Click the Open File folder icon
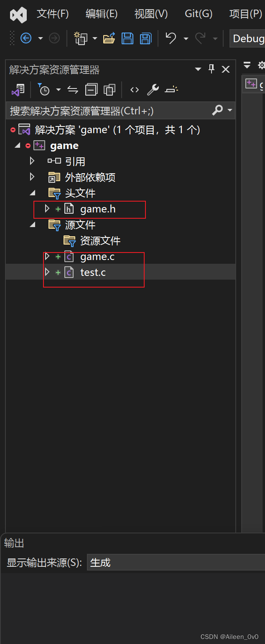Viewport: 265px width, 644px height. tap(109, 39)
